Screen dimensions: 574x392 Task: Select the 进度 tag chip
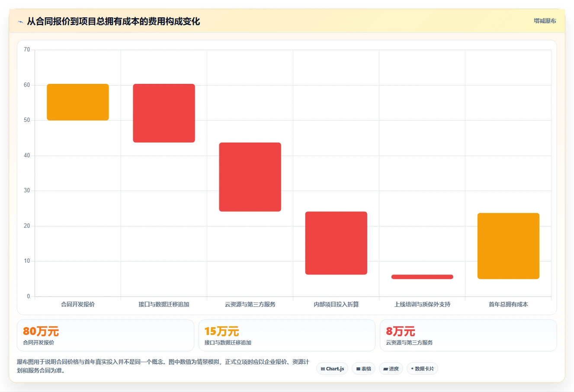click(391, 369)
